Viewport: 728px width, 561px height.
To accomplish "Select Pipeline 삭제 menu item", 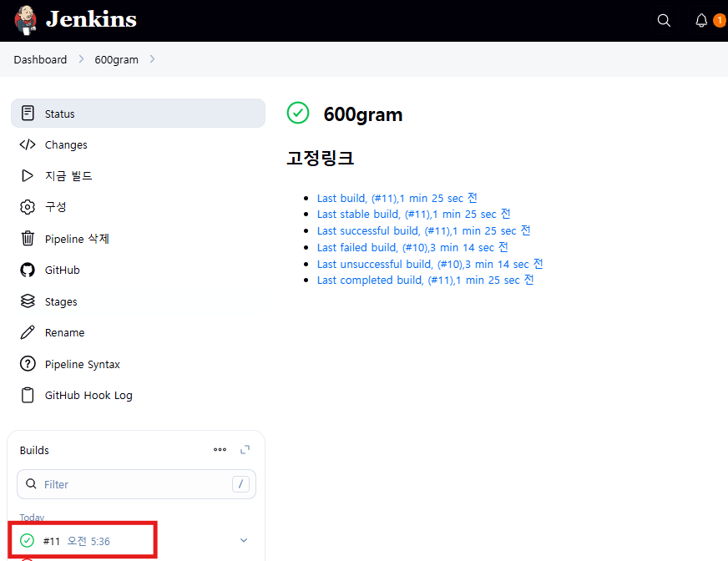I will click(x=138, y=238).
